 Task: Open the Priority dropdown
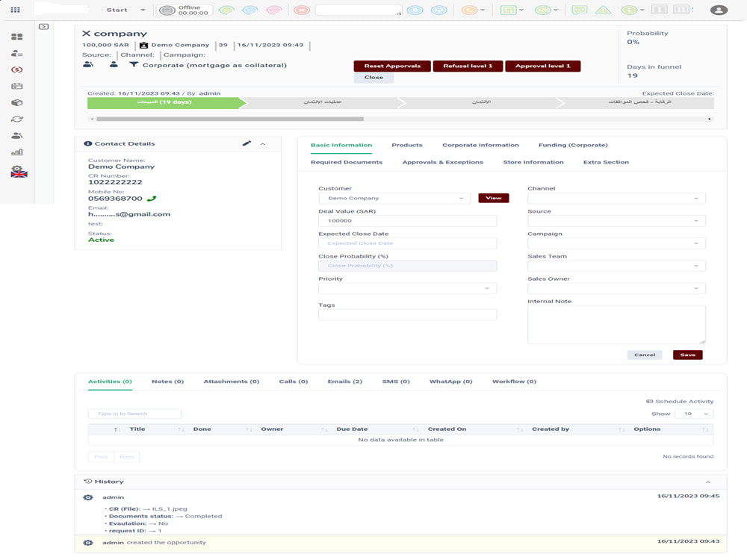(x=407, y=288)
